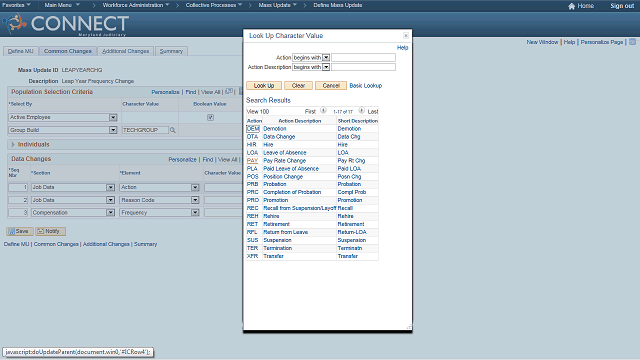Select the HIR Hire action code
The width and height of the screenshot is (640, 360).
[252, 144]
